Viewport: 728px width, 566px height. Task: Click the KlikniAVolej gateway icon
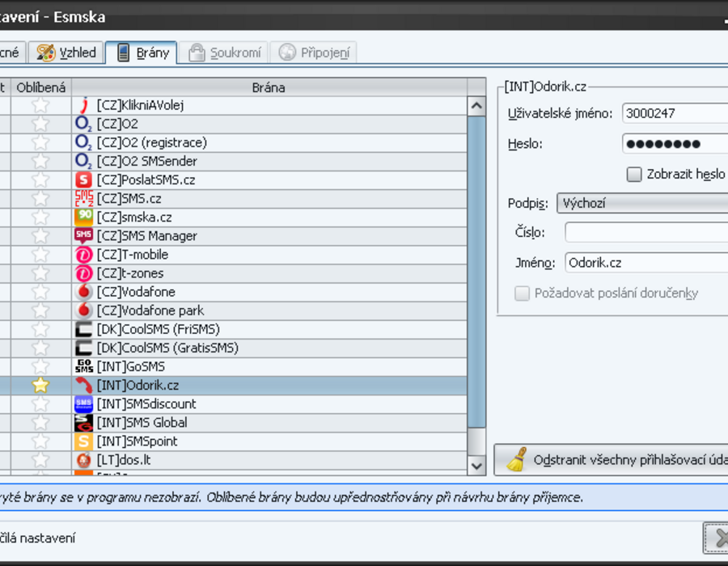(x=83, y=105)
